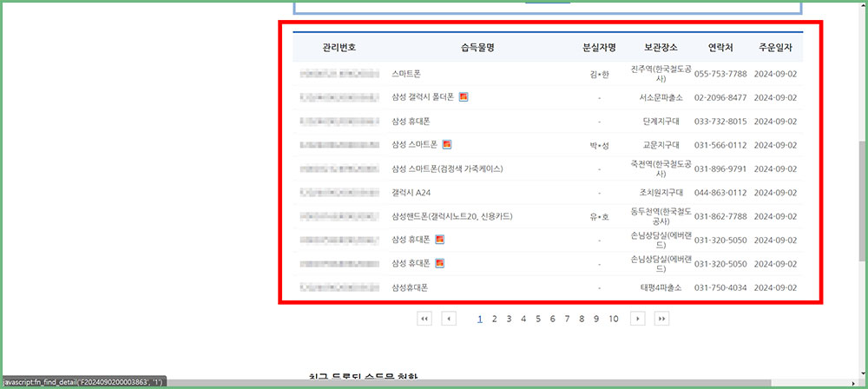The width and height of the screenshot is (868, 389).
Task: Open photo icon beside 삼성 갤럭시 폴더폰
Action: tap(464, 97)
